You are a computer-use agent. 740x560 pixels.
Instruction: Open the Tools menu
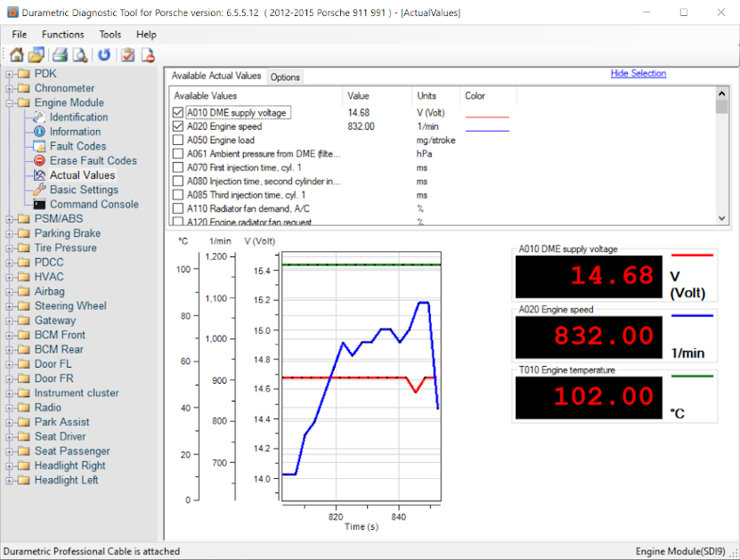tap(110, 35)
